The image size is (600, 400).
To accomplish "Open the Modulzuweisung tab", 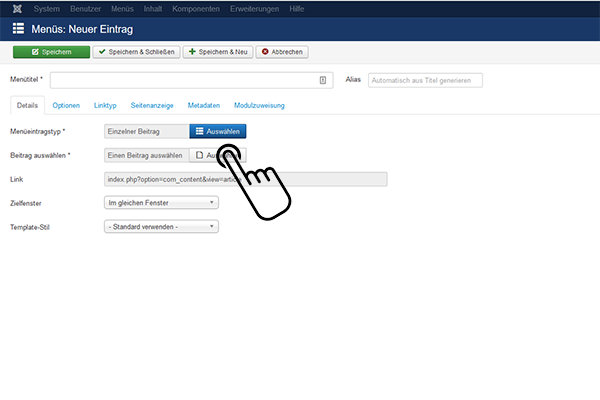I will click(x=260, y=105).
